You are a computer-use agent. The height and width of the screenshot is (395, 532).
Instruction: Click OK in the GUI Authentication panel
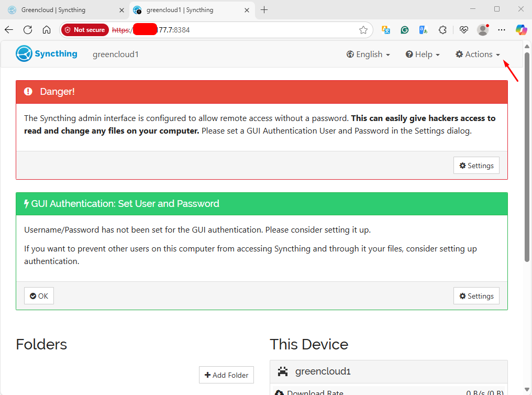coord(39,296)
